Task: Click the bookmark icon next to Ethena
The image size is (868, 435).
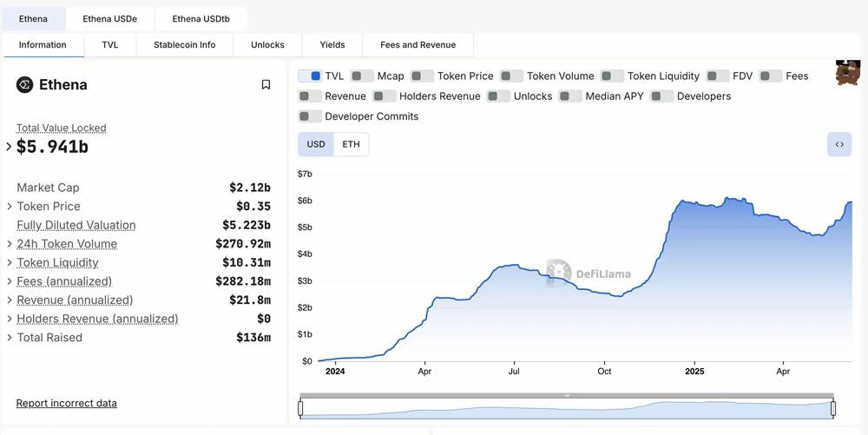Action: coord(266,84)
